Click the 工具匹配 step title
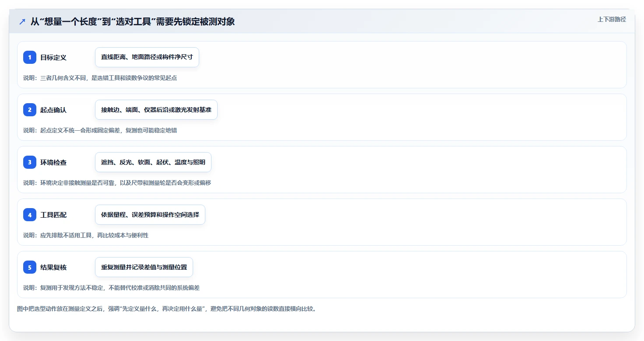The width and height of the screenshot is (644, 341). tap(53, 215)
